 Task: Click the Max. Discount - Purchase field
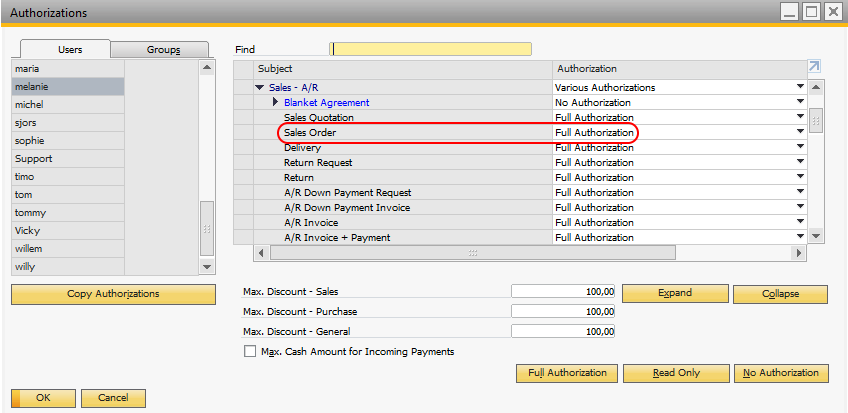click(x=563, y=311)
